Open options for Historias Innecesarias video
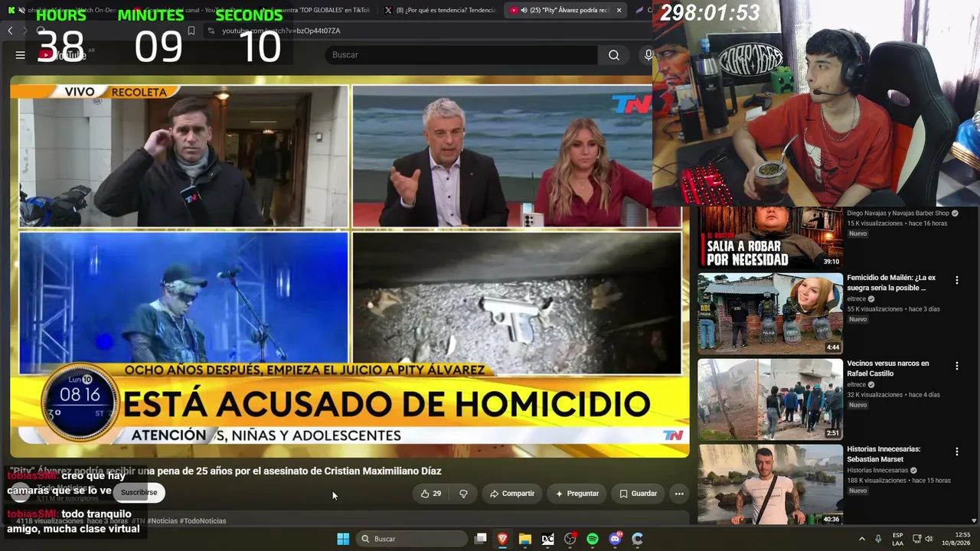This screenshot has height=551, width=980. (956, 452)
